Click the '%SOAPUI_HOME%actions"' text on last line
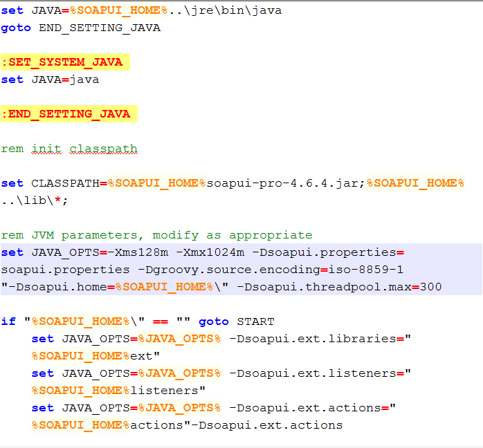Viewport: 483px width, 448px height. coord(111,425)
